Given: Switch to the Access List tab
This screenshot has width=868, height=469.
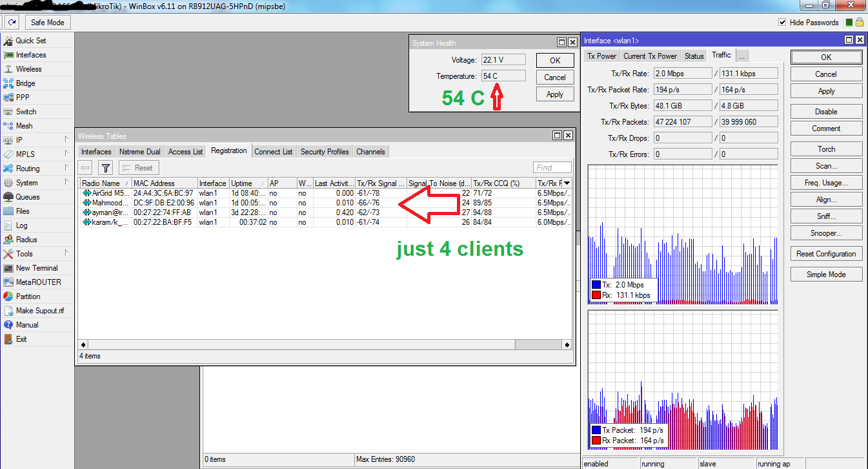Looking at the screenshot, I should pos(185,152).
